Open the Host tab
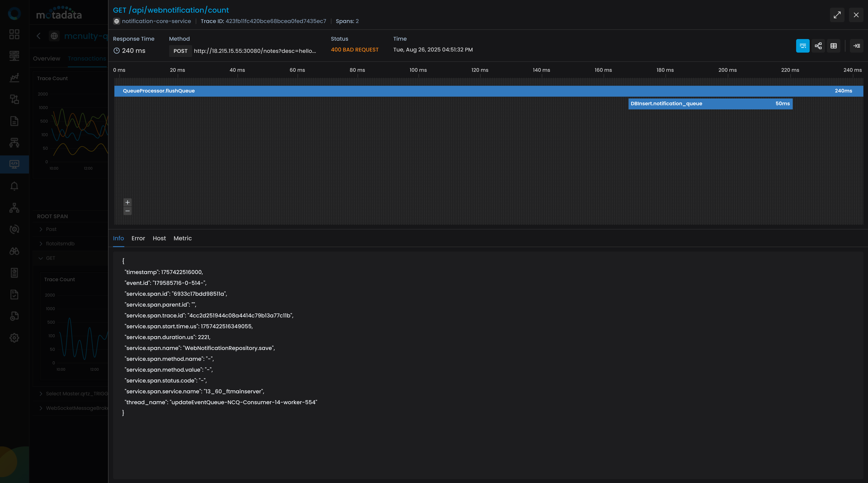This screenshot has width=868, height=483. (x=159, y=238)
